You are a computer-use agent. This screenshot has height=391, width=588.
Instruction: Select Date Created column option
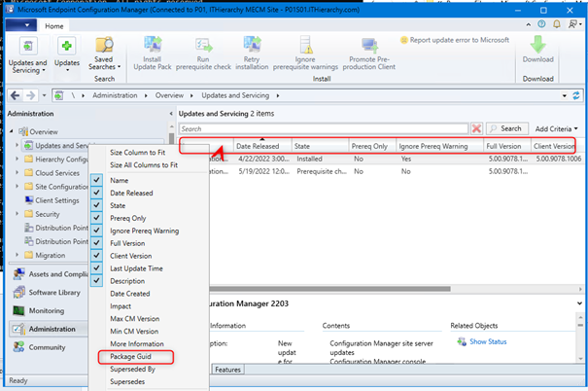coord(130,294)
